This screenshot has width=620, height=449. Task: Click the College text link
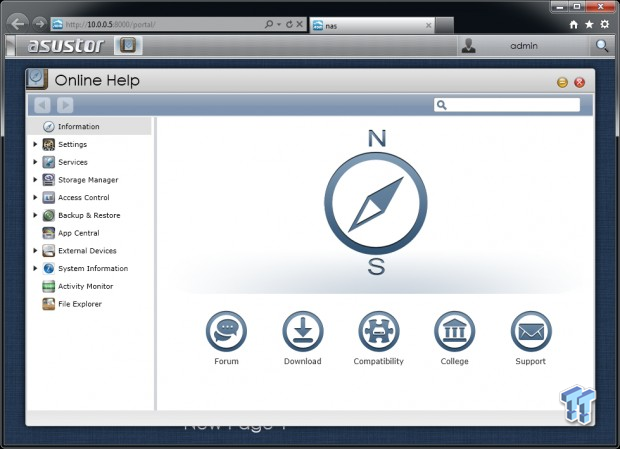click(x=454, y=361)
